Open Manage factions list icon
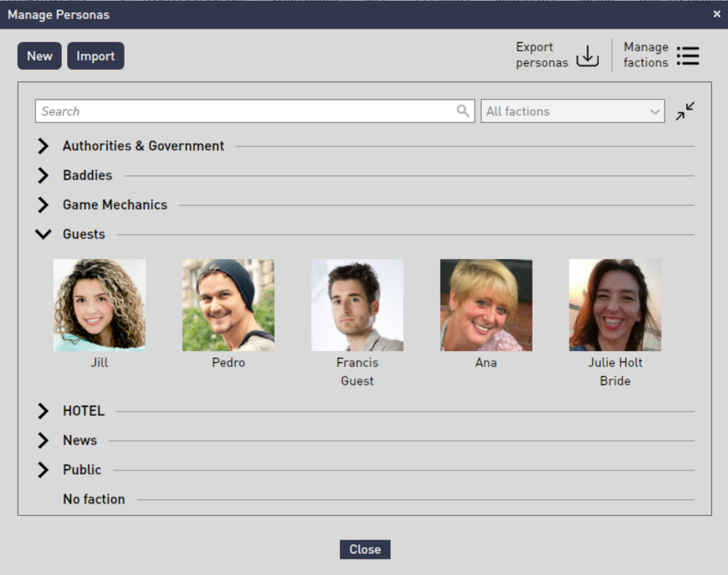728x575 pixels. pos(688,56)
